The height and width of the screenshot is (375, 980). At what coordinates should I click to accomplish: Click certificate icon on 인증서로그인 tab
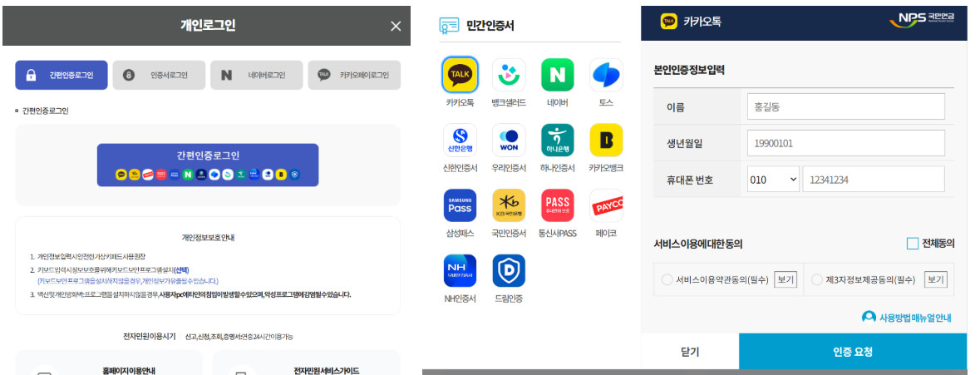click(x=129, y=75)
